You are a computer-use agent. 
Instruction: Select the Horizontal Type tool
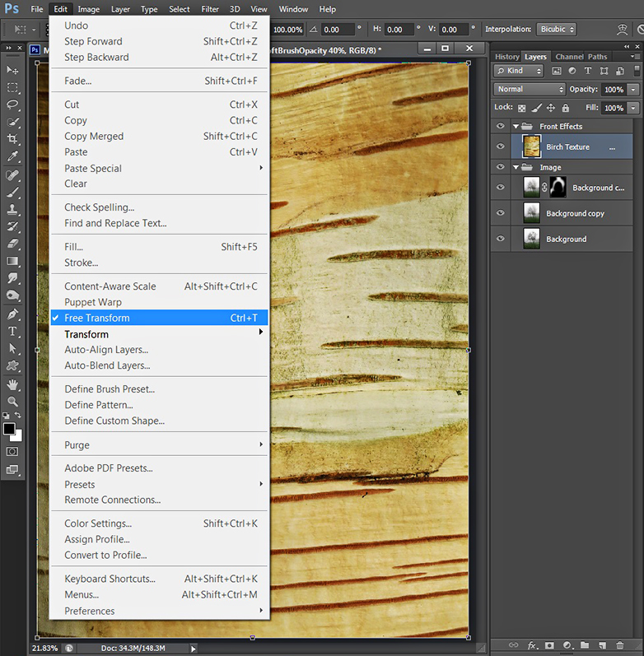click(x=12, y=332)
